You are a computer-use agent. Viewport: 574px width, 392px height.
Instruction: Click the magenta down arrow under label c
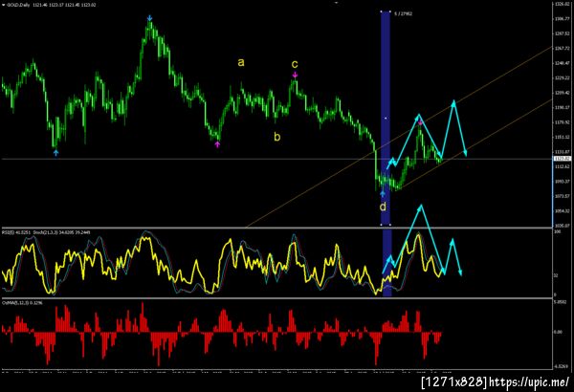295,75
